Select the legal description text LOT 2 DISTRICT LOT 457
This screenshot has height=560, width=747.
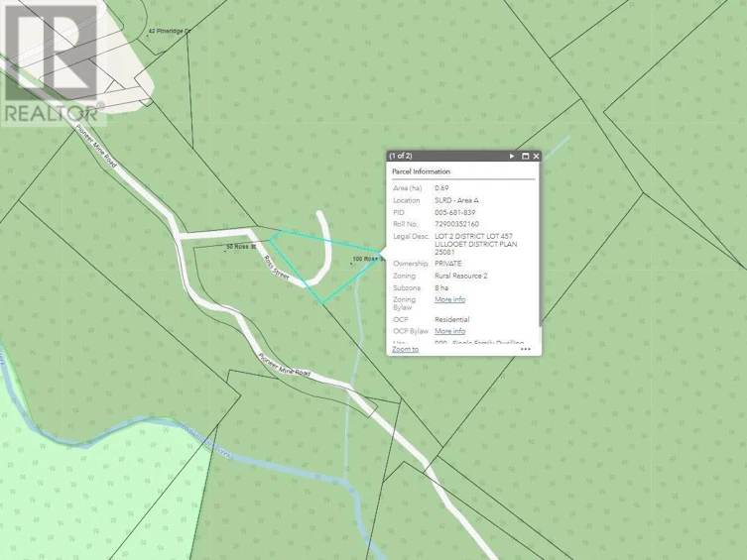point(473,236)
